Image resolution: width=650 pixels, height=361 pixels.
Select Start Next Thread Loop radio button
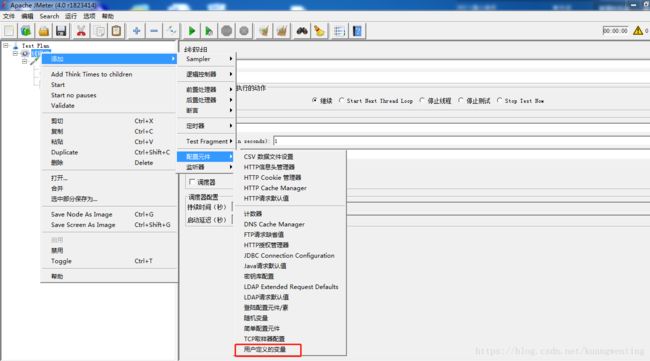tap(342, 100)
